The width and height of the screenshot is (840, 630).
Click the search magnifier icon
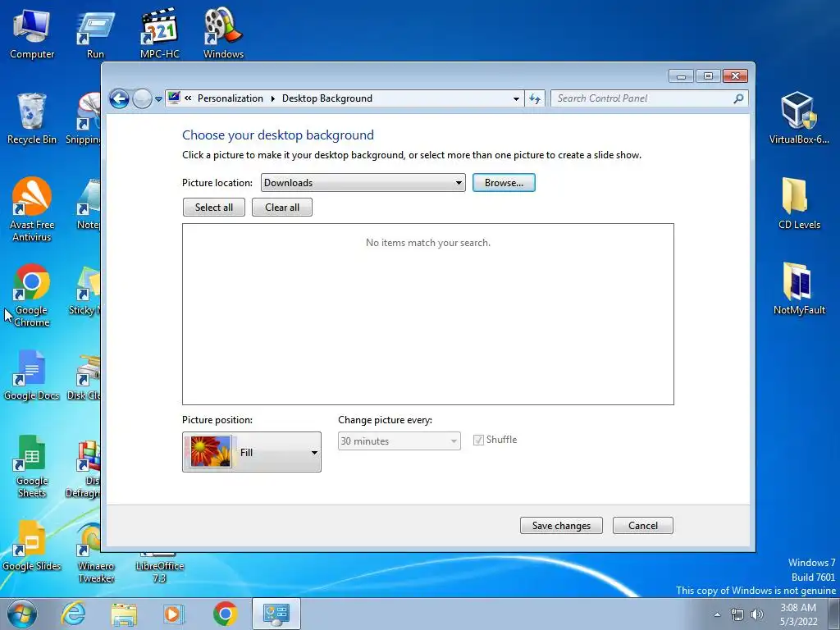tap(738, 98)
